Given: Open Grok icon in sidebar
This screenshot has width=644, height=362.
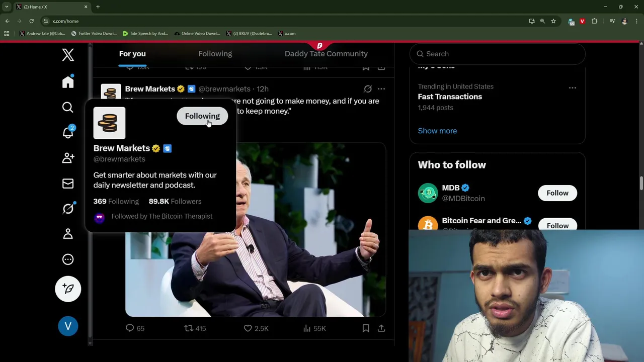Looking at the screenshot, I should coord(68,208).
